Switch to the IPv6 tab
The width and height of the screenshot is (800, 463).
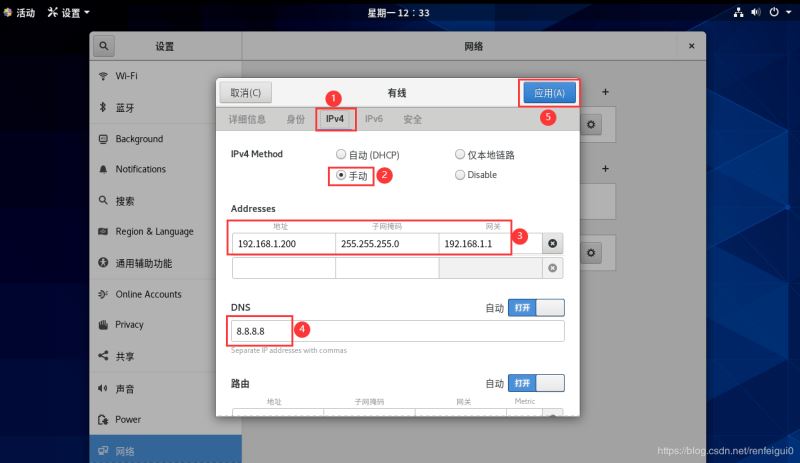pos(373,119)
